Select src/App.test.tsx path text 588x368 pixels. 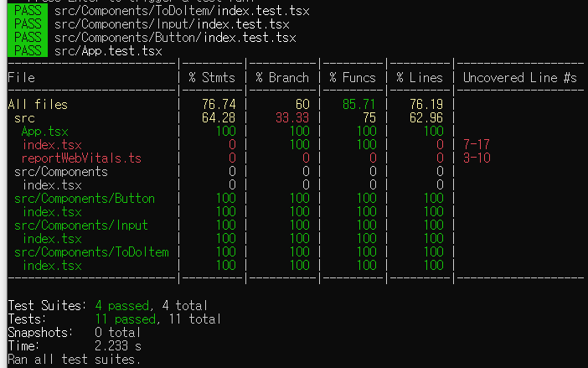point(108,51)
